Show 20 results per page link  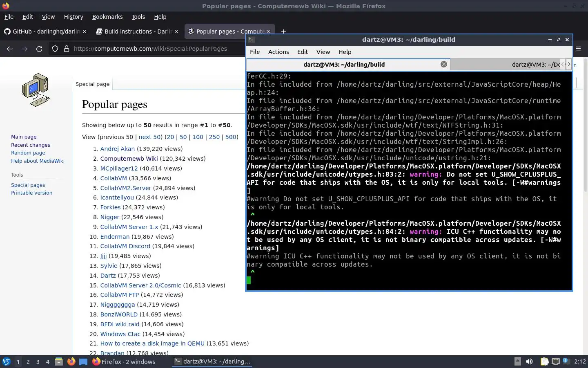(170, 137)
